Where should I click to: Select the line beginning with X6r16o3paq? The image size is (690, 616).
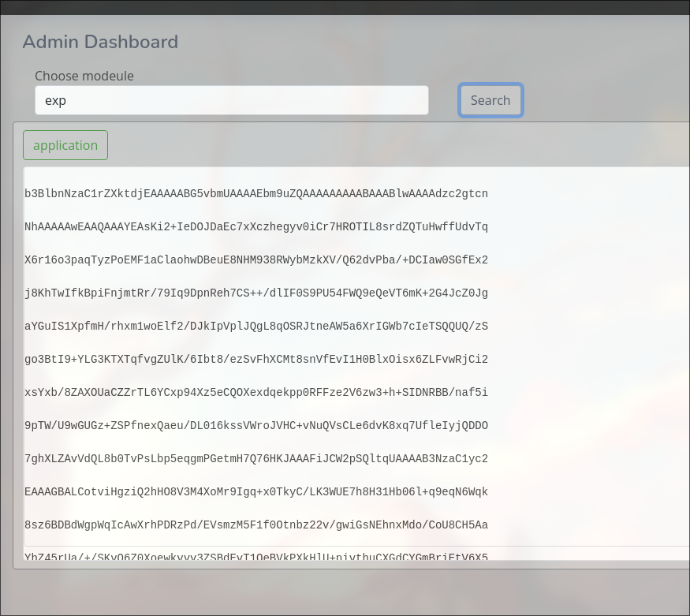click(256, 259)
